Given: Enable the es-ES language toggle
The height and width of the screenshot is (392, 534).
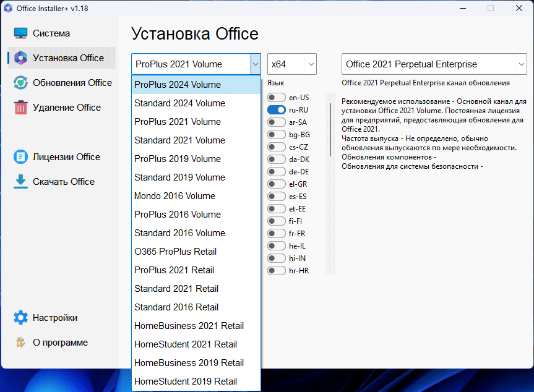Looking at the screenshot, I should coord(276,197).
